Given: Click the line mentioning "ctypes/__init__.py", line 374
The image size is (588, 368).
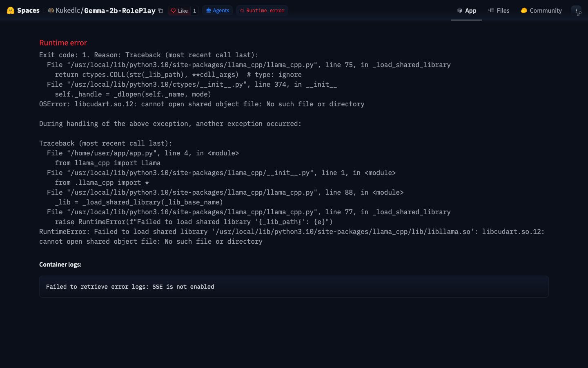Looking at the screenshot, I should point(192,85).
